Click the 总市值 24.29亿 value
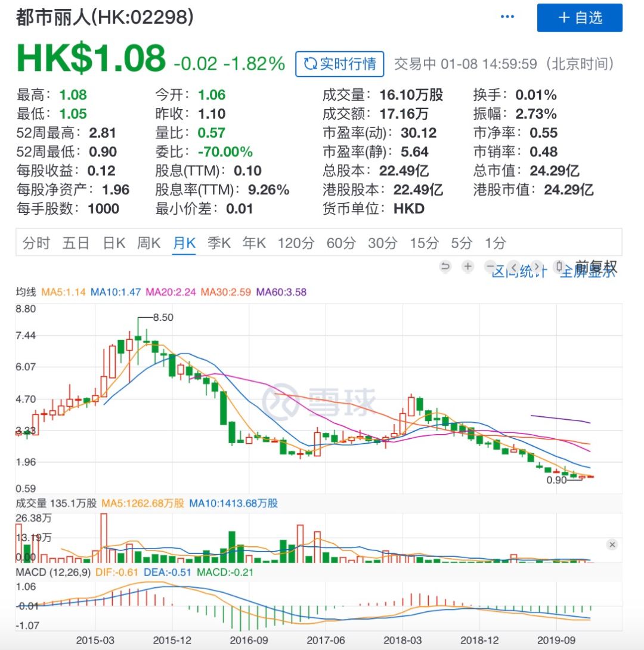Screen dimensions: 644x650 pyautogui.click(x=555, y=171)
